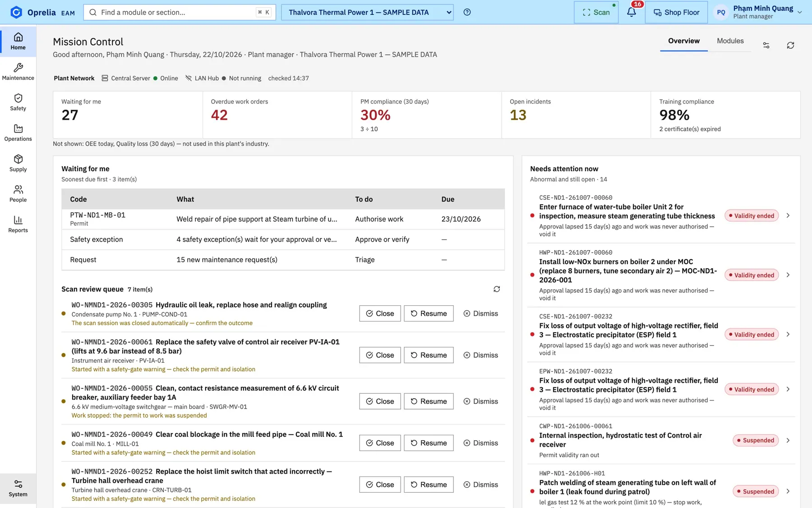Switch to the Modules tab
The width and height of the screenshot is (812, 508).
click(730, 41)
